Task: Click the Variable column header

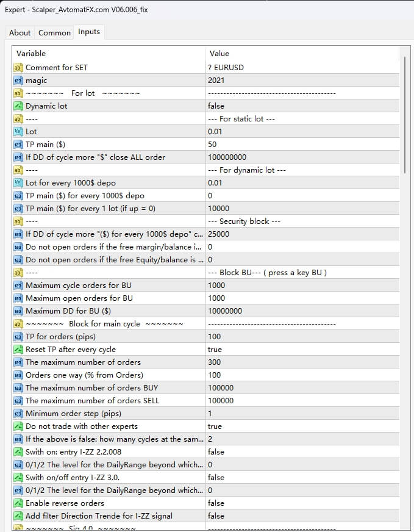Action: click(109, 54)
